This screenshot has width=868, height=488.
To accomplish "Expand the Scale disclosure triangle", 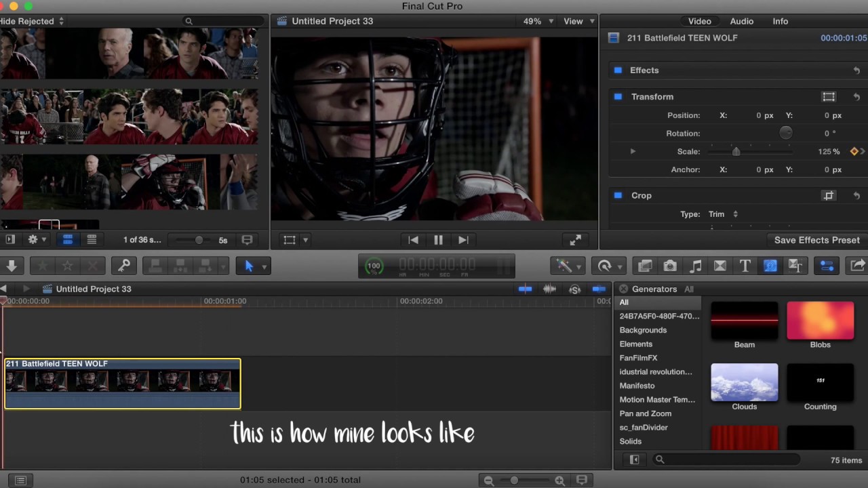I will point(633,152).
